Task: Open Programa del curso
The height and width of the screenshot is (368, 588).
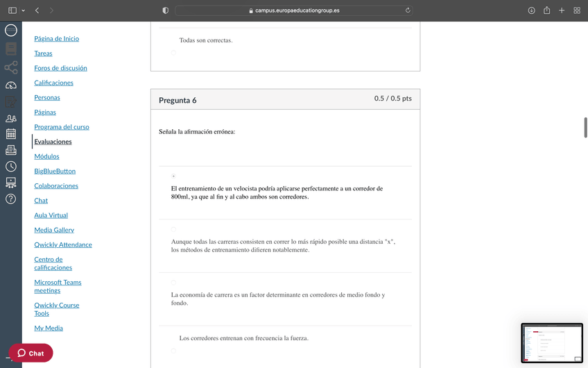Action: [x=62, y=127]
